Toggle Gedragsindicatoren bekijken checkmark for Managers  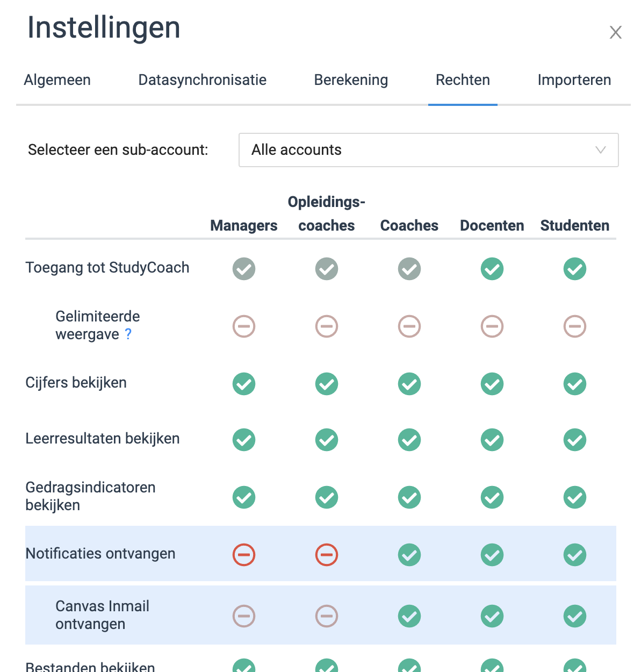(244, 497)
